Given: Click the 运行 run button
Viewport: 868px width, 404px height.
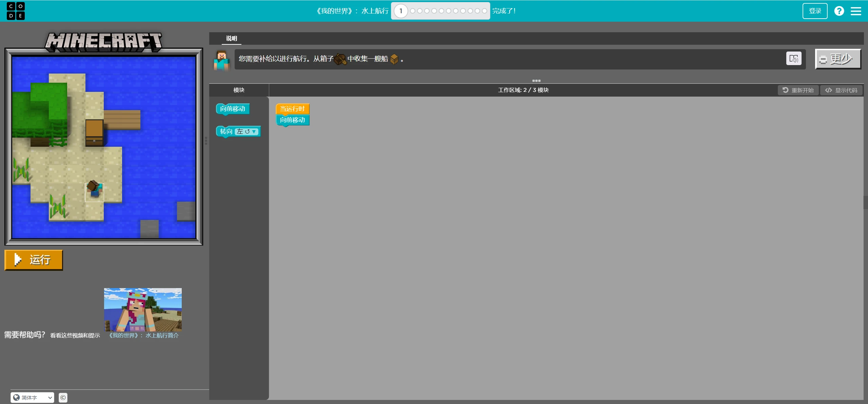Looking at the screenshot, I should pos(34,260).
